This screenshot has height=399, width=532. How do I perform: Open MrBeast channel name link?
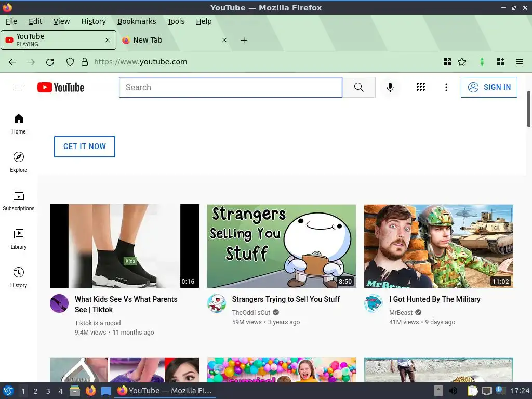401,312
